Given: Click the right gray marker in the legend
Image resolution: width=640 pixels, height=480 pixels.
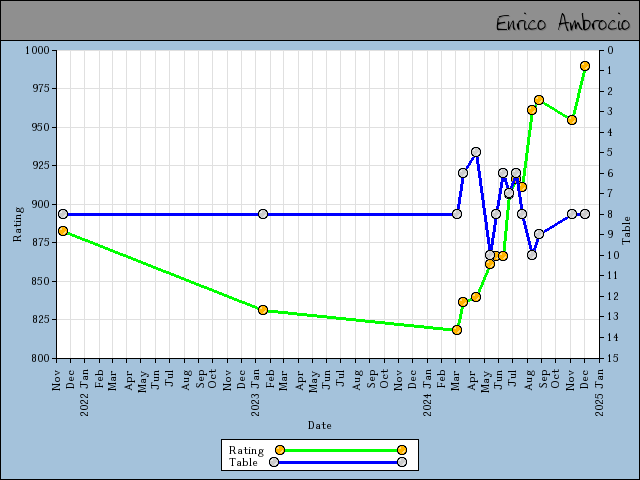Looking at the screenshot, I should click(402, 462).
